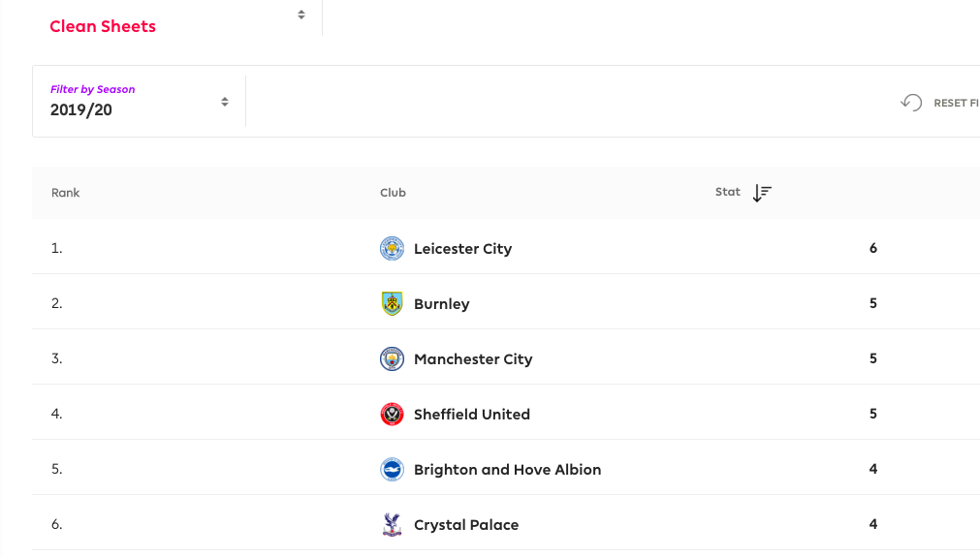This screenshot has height=557, width=980.
Task: Click the Crystal Palace eagle crest
Action: (x=392, y=524)
